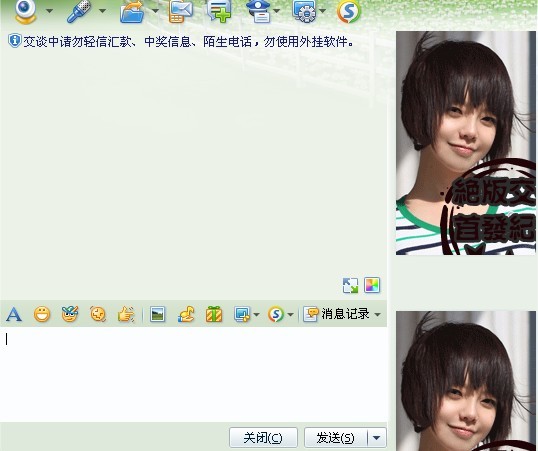
Task: Insert a picture into the message
Action: tap(157, 314)
